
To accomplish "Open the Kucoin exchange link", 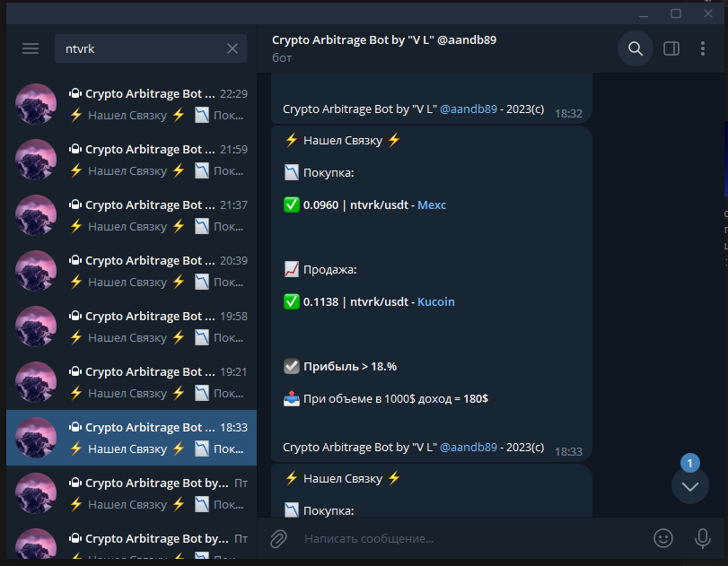I will 435,302.
